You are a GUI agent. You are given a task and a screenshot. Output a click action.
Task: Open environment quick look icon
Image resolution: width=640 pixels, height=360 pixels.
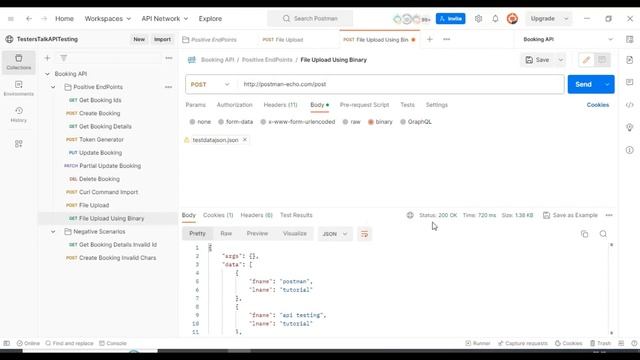(x=630, y=40)
